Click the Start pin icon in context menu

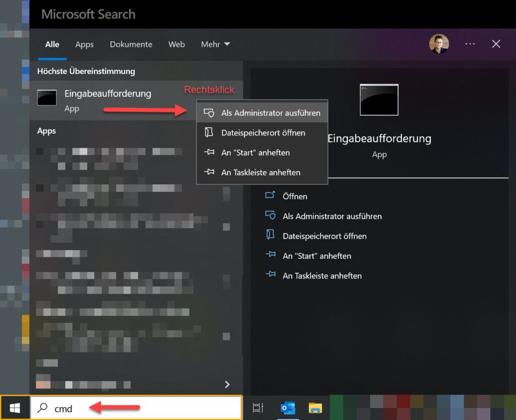[209, 152]
